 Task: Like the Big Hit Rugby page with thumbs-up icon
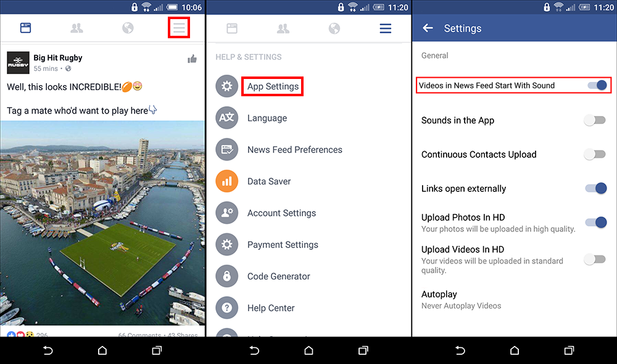tap(192, 59)
